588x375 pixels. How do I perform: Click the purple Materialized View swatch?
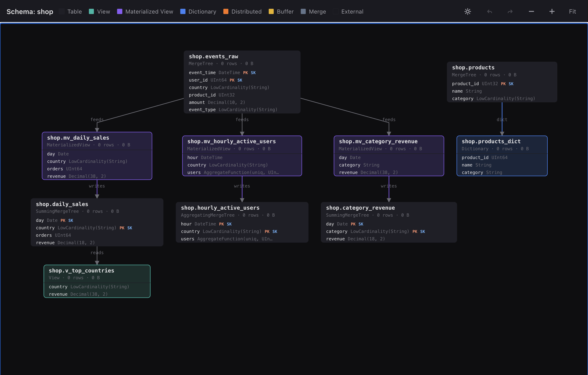click(x=120, y=12)
